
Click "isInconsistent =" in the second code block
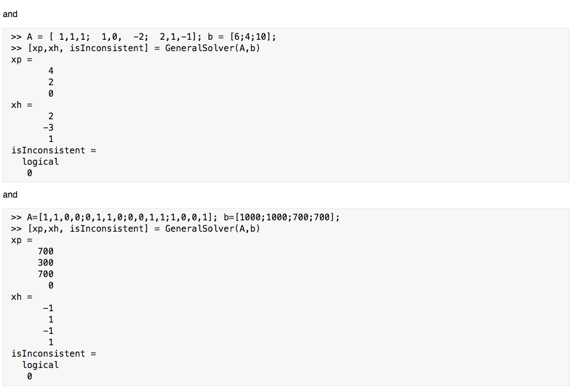tap(54, 353)
